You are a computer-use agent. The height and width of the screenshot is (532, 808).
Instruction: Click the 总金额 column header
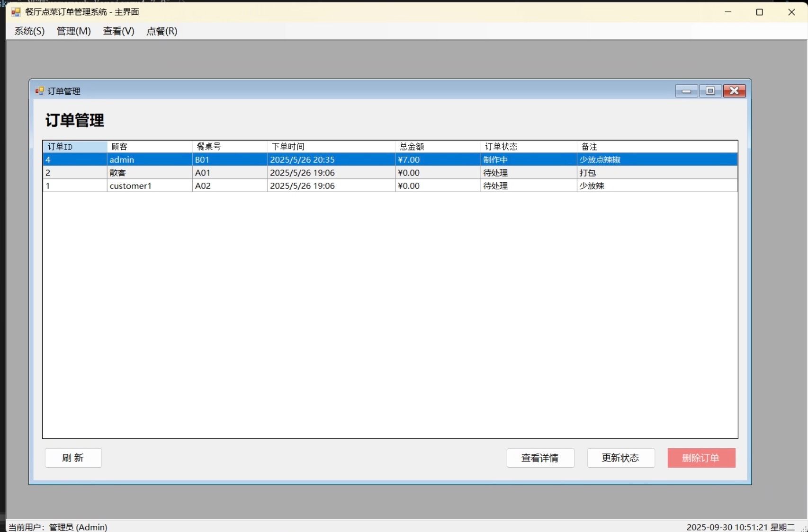point(437,147)
